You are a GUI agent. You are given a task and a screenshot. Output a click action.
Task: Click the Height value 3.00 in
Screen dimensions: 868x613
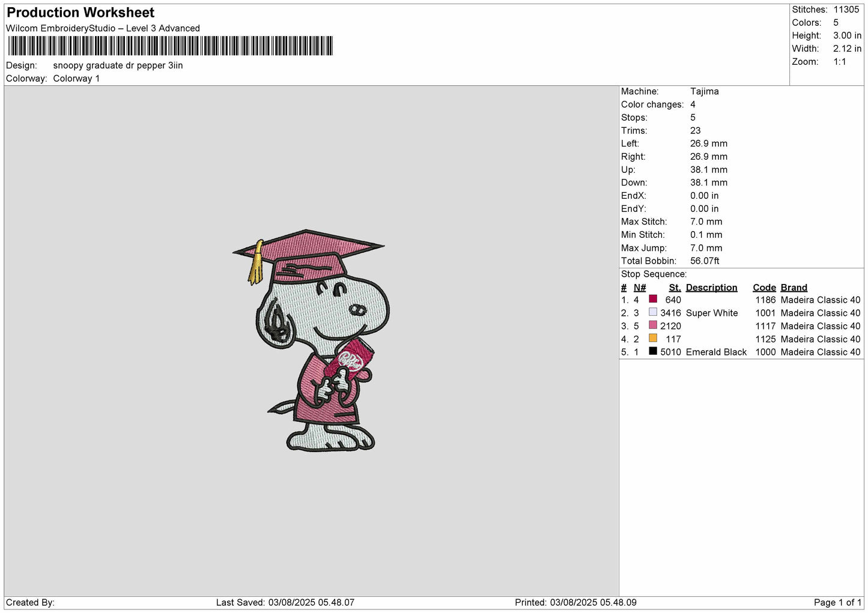pos(847,36)
